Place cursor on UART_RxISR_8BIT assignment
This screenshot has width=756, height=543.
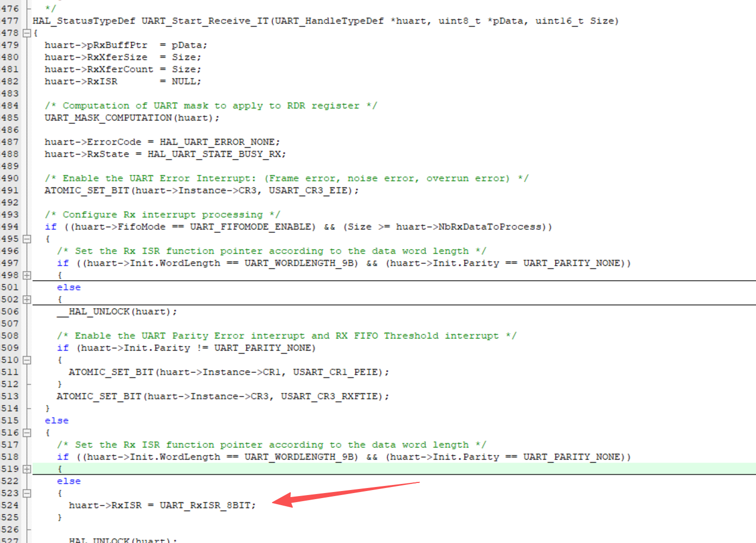(x=162, y=505)
